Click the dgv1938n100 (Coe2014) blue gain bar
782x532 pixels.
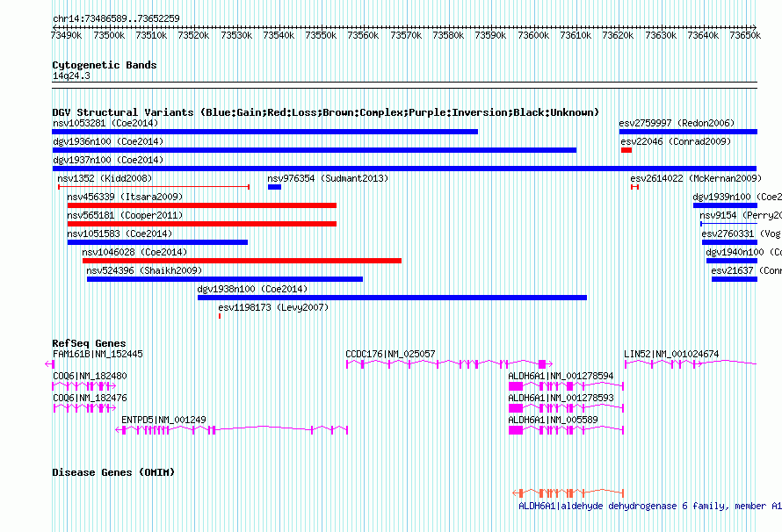point(392,298)
